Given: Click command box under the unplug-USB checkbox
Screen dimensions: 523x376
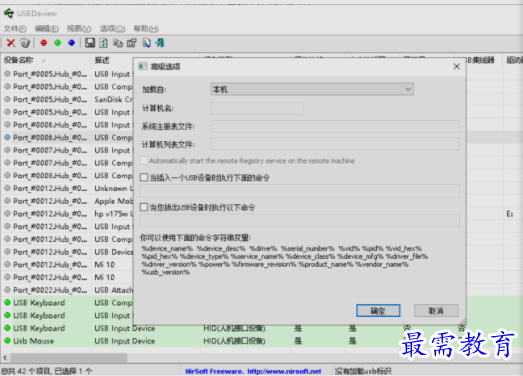Looking at the screenshot, I should point(300,220).
